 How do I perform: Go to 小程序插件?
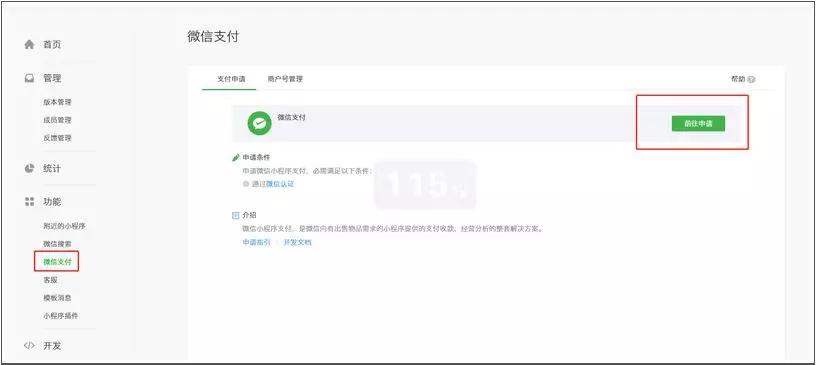tap(61, 316)
